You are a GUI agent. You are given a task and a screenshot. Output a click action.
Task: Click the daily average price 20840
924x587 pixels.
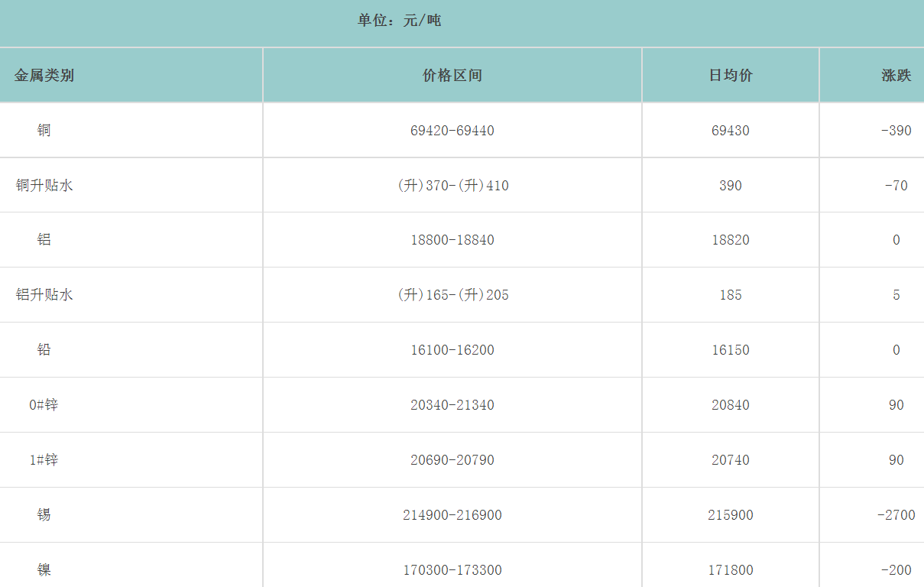[x=731, y=405]
